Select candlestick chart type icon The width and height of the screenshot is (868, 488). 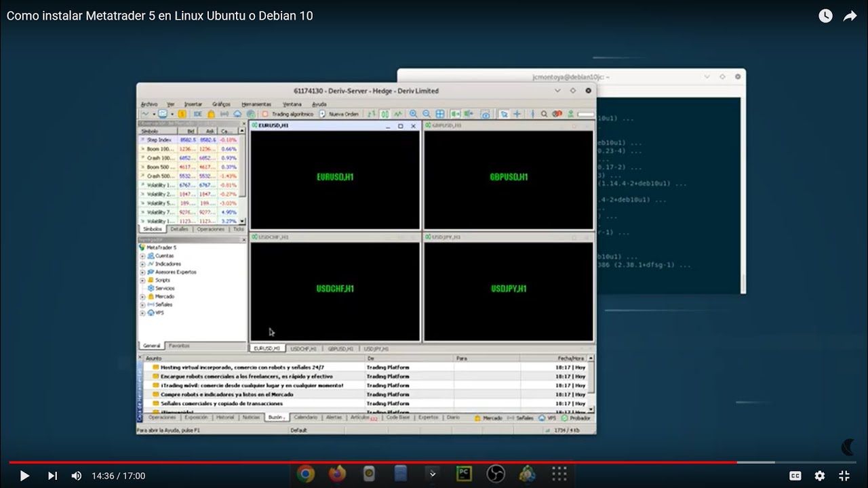pyautogui.click(x=384, y=114)
